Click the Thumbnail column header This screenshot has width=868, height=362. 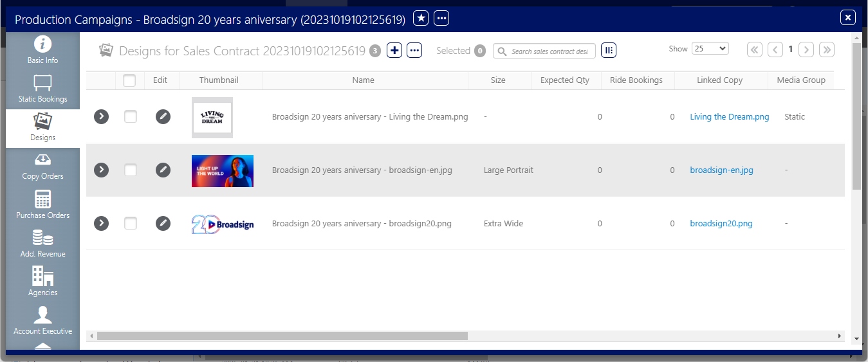[x=219, y=80]
